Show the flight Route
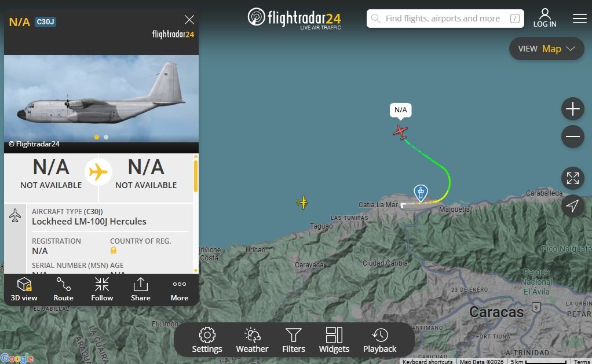 pyautogui.click(x=64, y=289)
